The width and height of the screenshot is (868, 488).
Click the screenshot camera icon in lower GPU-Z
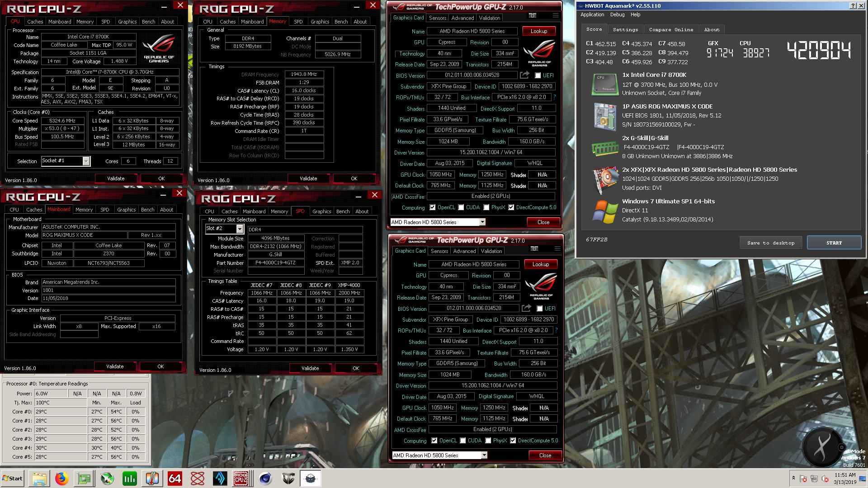pos(534,249)
